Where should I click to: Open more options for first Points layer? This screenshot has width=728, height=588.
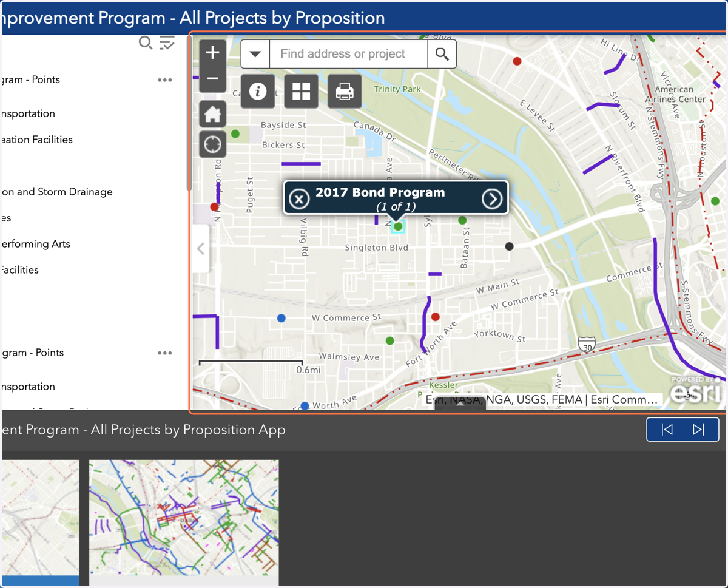coord(165,80)
